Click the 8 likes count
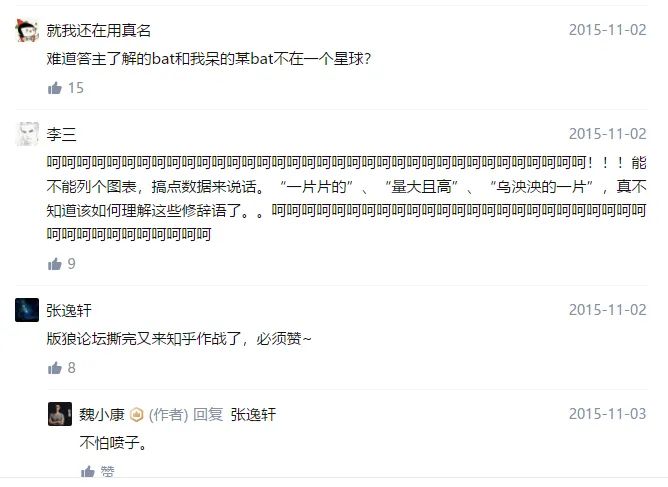Screen dimensions: 668x487 pyautogui.click(x=72, y=368)
